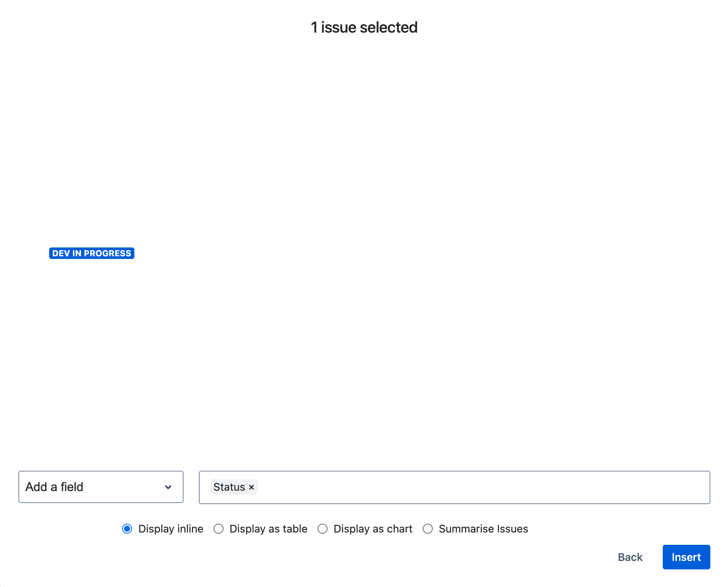
Task: Go back using the Back link
Action: click(630, 557)
